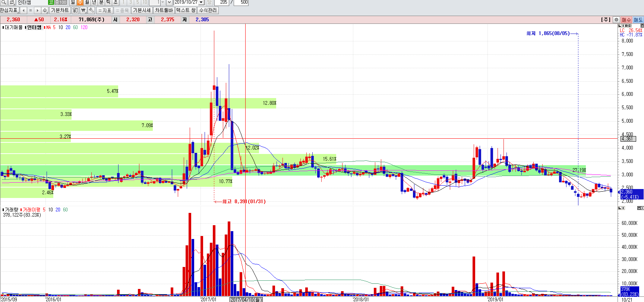This screenshot has height=302, width=644.
Task: Click the 최고 8,391(01/31) high label
Action: click(244, 202)
